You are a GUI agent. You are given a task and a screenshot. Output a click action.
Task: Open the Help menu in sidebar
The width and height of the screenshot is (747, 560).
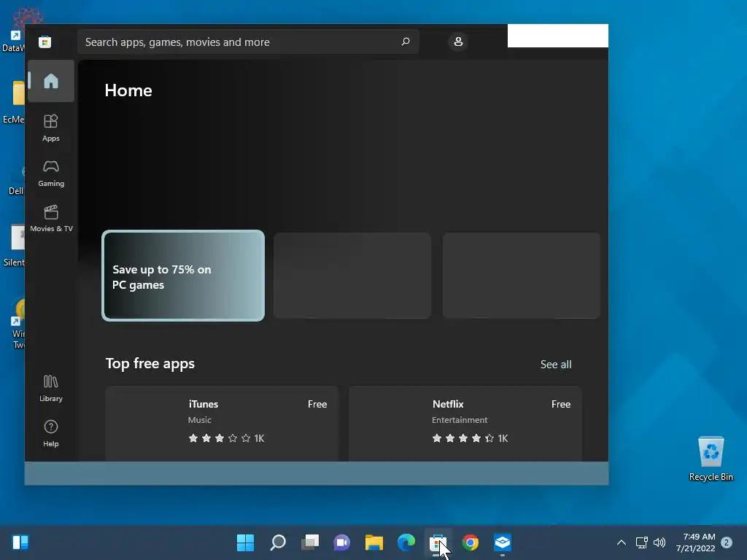click(x=51, y=433)
